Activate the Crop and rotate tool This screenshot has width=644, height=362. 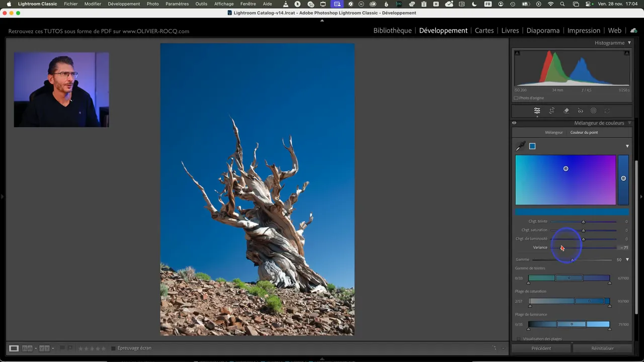[551, 111]
